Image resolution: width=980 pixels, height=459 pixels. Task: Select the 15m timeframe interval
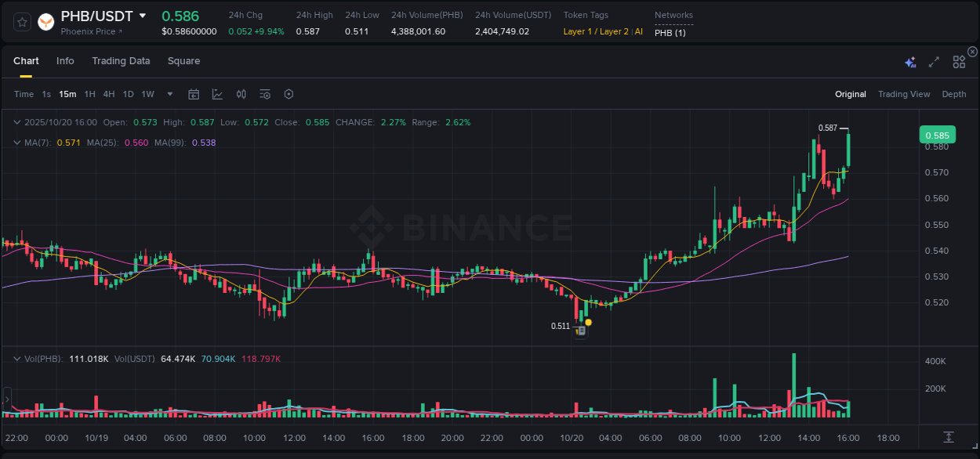67,94
